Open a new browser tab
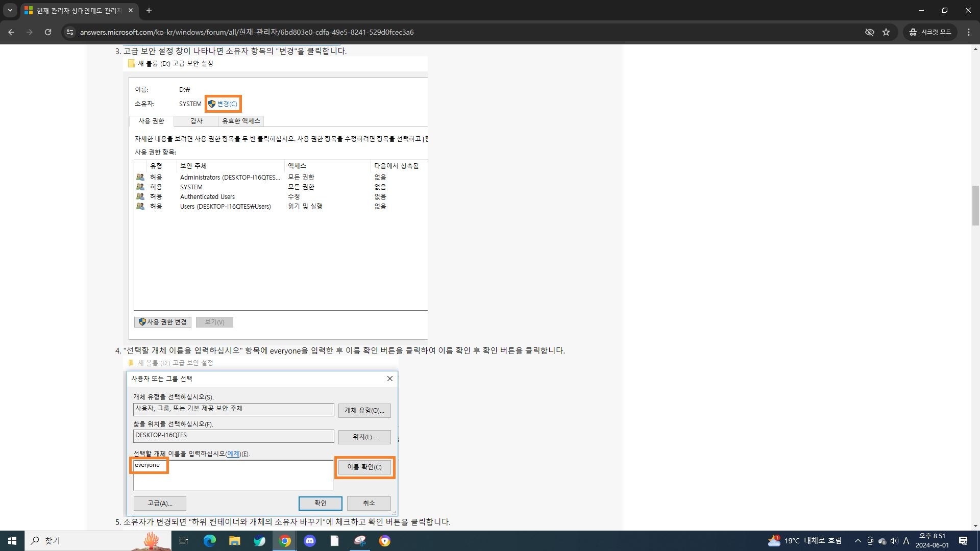The height and width of the screenshot is (551, 980). pyautogui.click(x=149, y=10)
